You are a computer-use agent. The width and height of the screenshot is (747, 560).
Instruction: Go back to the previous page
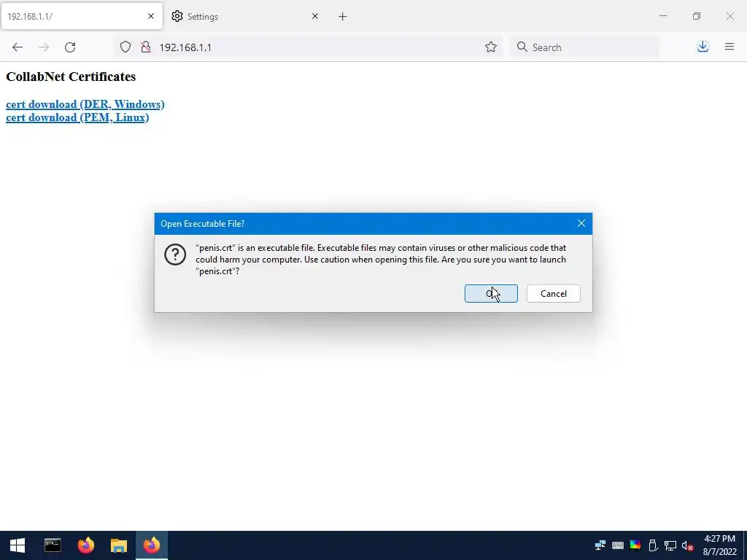[18, 47]
